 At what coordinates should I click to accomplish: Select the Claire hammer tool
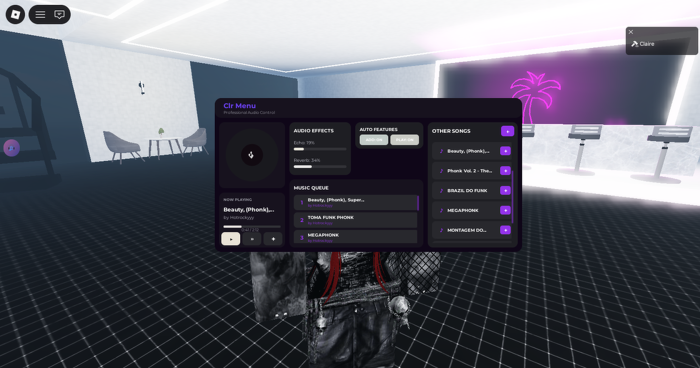[x=643, y=44]
